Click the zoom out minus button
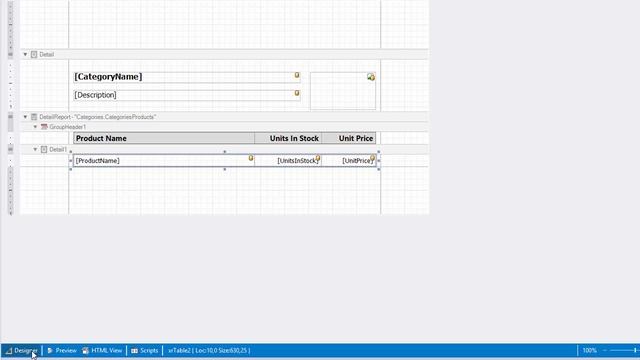The image size is (640, 360). tap(605, 351)
